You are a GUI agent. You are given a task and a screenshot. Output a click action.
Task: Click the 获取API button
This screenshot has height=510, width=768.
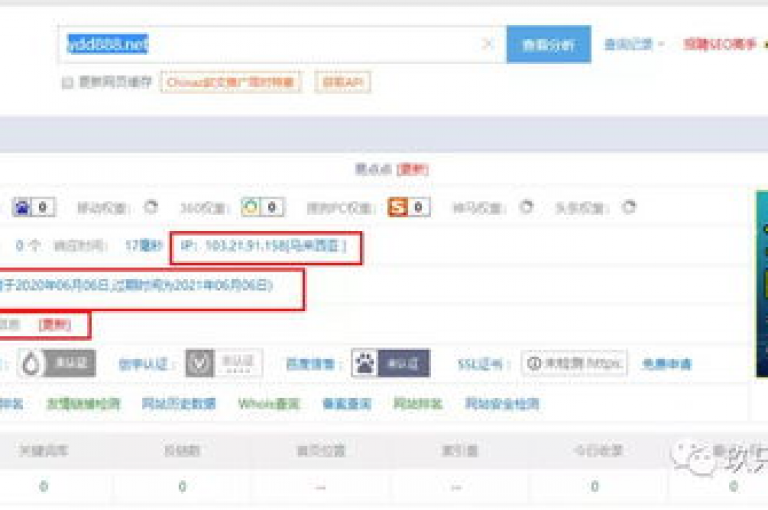pyautogui.click(x=342, y=82)
